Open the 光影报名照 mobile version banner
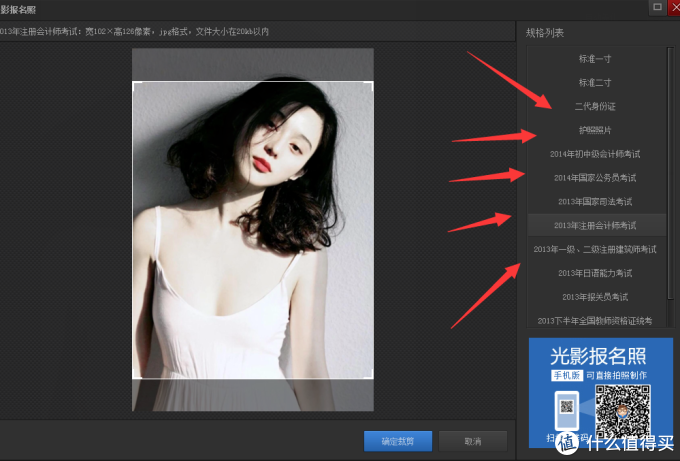680x461 pixels. [601, 392]
